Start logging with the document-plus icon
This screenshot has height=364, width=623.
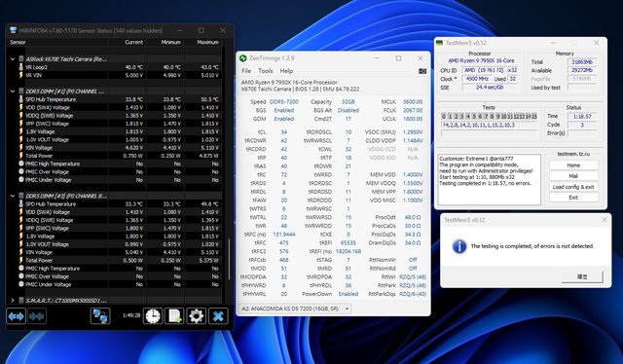(174, 316)
